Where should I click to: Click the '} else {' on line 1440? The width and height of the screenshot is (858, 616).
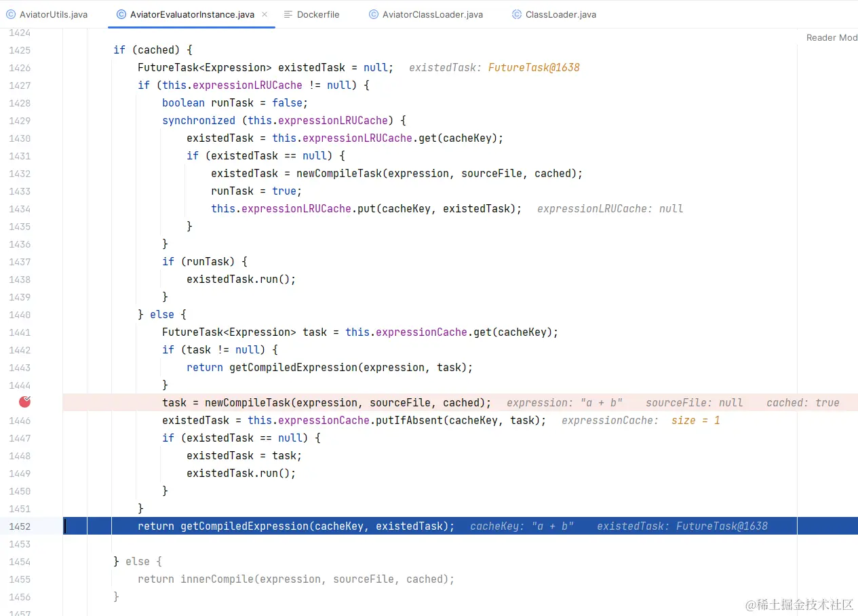coord(161,315)
